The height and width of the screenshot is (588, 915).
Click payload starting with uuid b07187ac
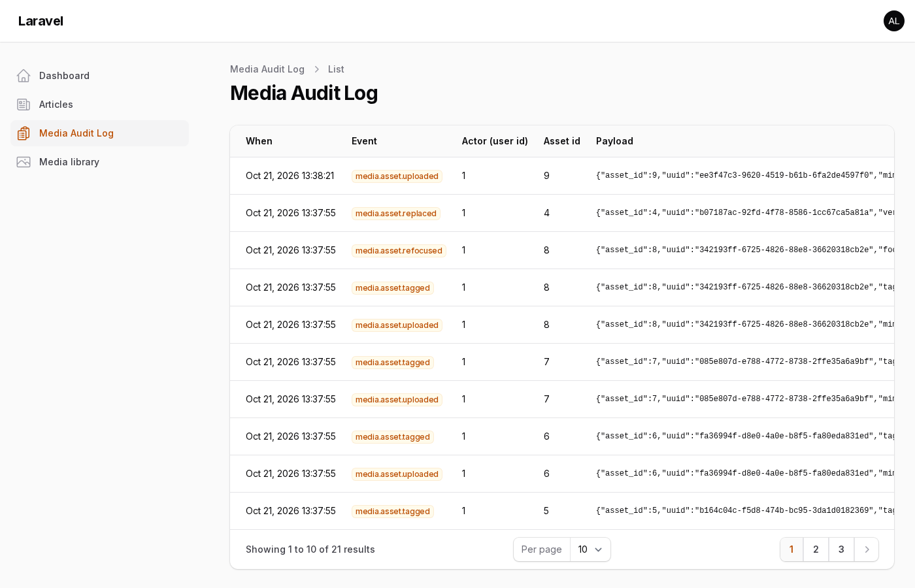(745, 213)
